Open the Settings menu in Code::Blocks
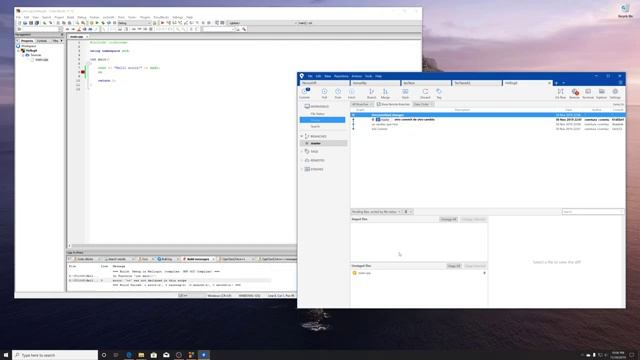Screen dimensions: 640x360 click(178, 18)
